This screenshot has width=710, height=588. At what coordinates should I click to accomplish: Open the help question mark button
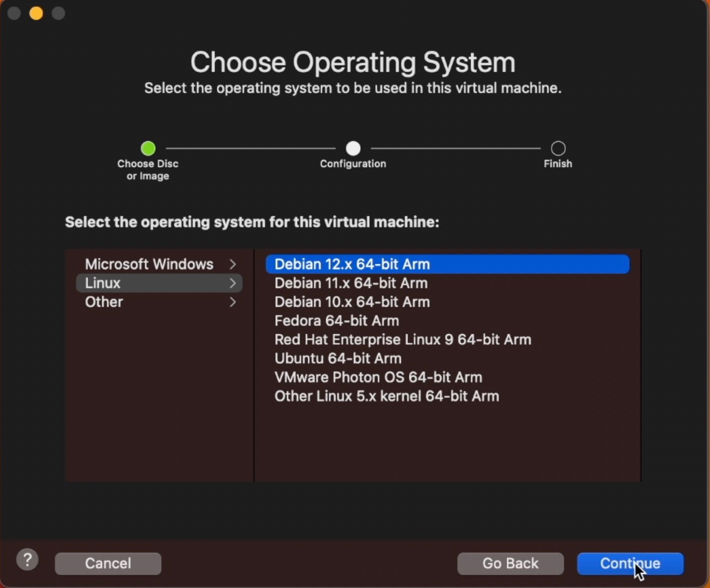point(27,560)
